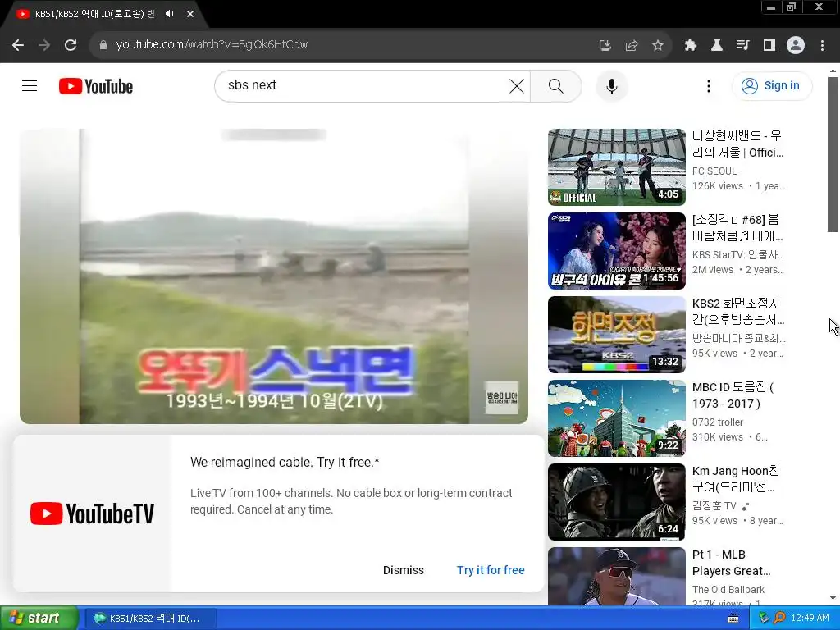
Task: Search with your voice microphone
Action: click(x=612, y=85)
